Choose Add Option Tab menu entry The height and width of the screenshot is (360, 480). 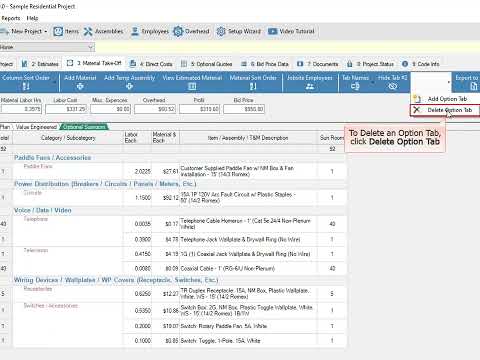tap(445, 99)
